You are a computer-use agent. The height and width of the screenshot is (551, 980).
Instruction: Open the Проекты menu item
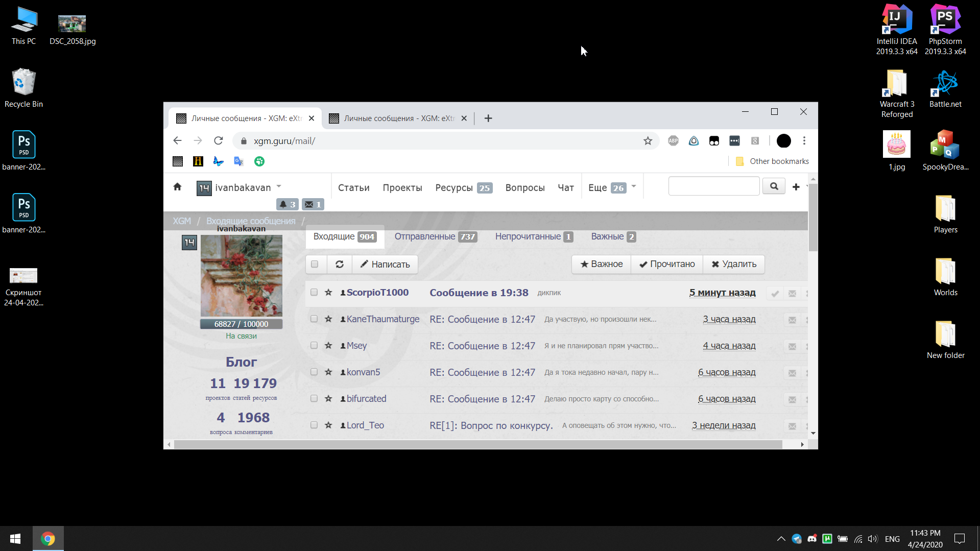[402, 187]
